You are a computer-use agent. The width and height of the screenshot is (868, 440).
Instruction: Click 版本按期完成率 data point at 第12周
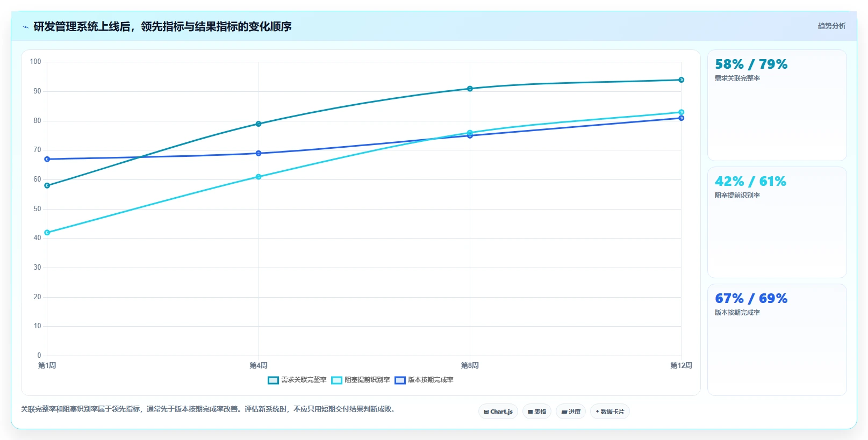(681, 118)
